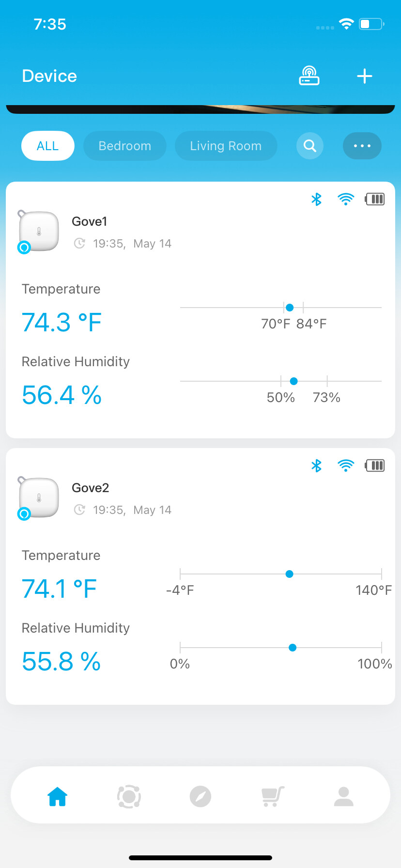Screen dimensions: 401x868
Task: Open the Gove2 device name
Action: click(91, 488)
